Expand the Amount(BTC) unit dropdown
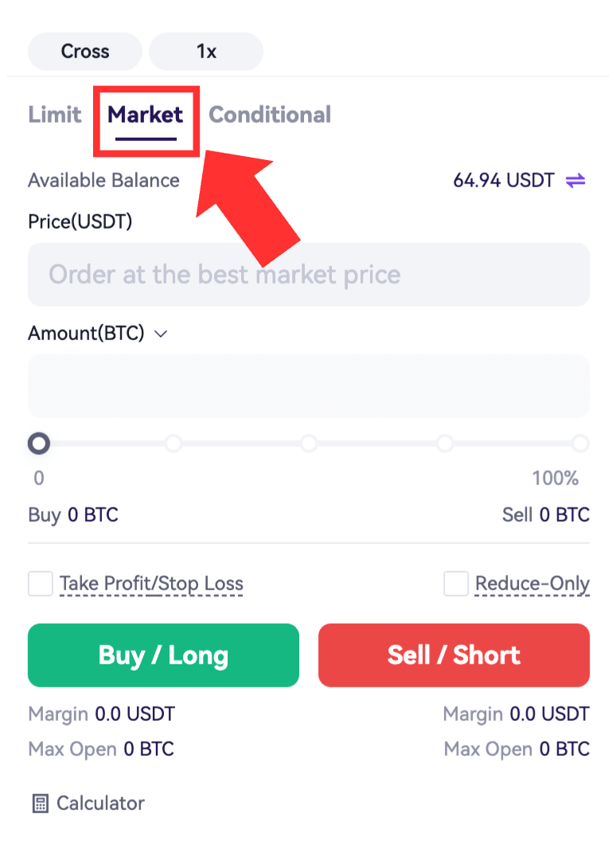The width and height of the screenshot is (616, 857). point(161,334)
